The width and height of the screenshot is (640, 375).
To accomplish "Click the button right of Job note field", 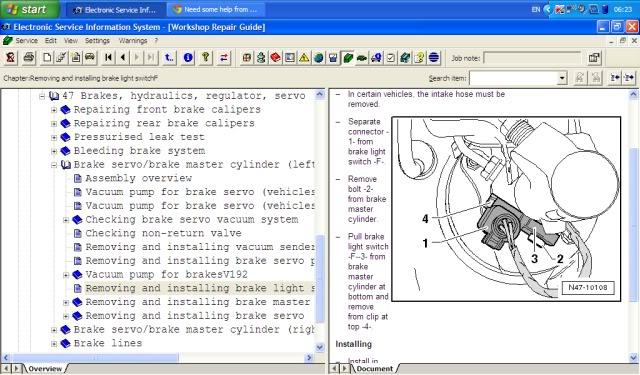I will (x=594, y=58).
